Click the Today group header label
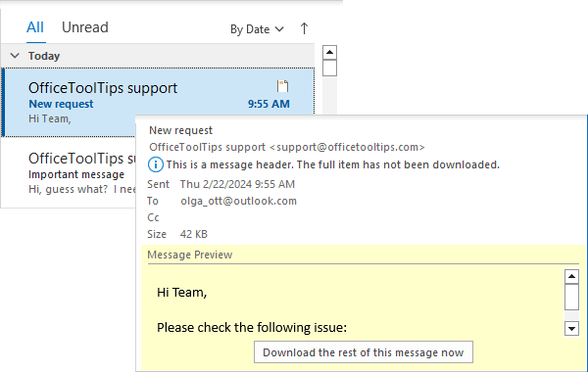588x372 pixels. click(44, 56)
